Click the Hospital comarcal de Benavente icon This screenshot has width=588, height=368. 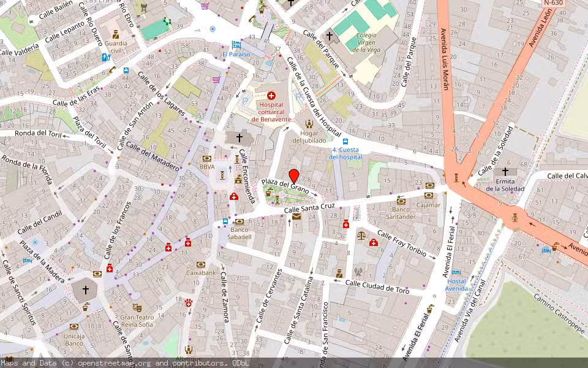click(x=271, y=96)
